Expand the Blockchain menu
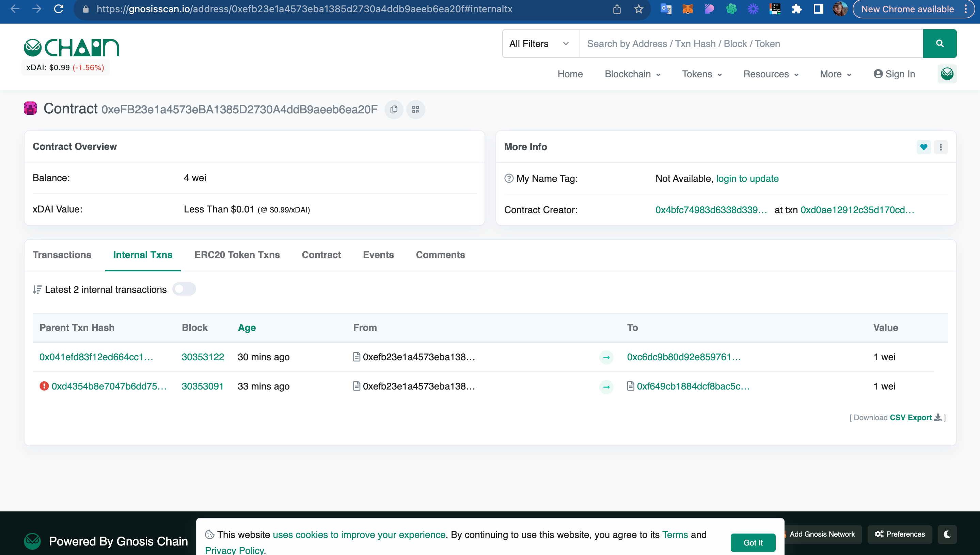The image size is (980, 555). (x=632, y=74)
